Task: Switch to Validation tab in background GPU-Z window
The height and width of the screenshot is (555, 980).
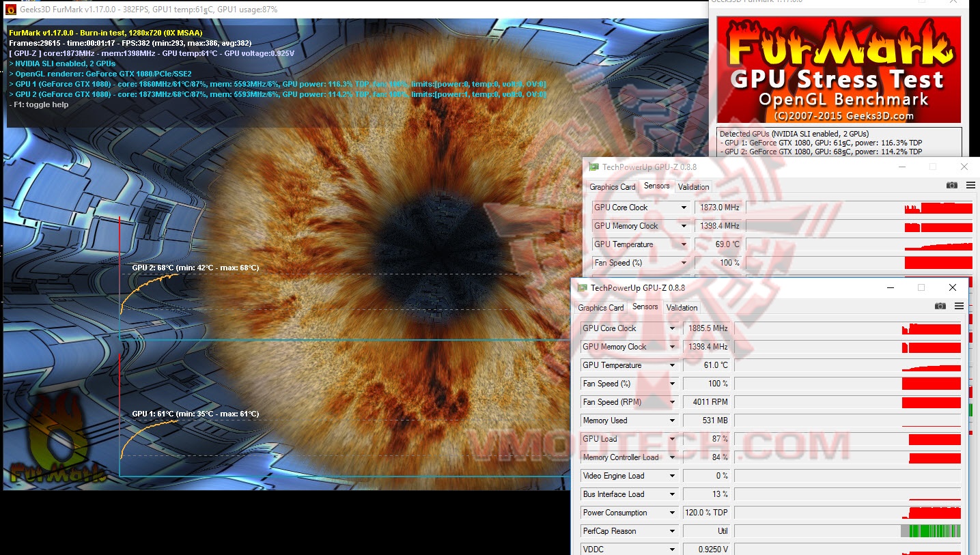Action: [x=694, y=187]
